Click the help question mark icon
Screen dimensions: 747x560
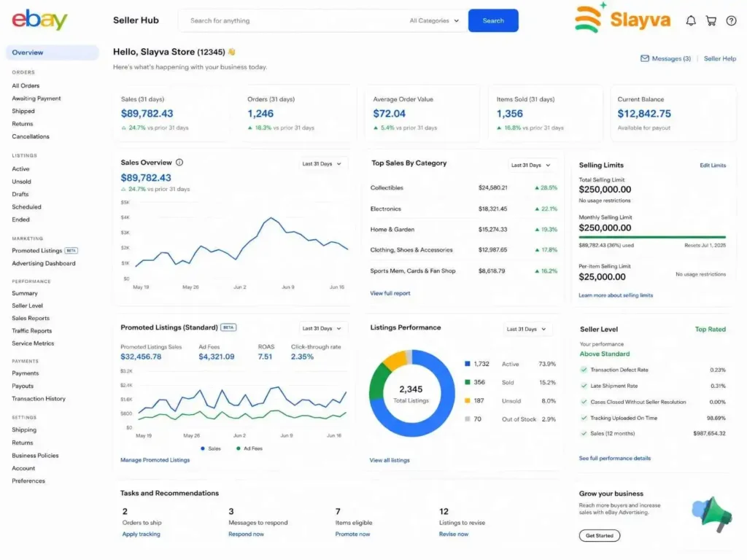731,20
